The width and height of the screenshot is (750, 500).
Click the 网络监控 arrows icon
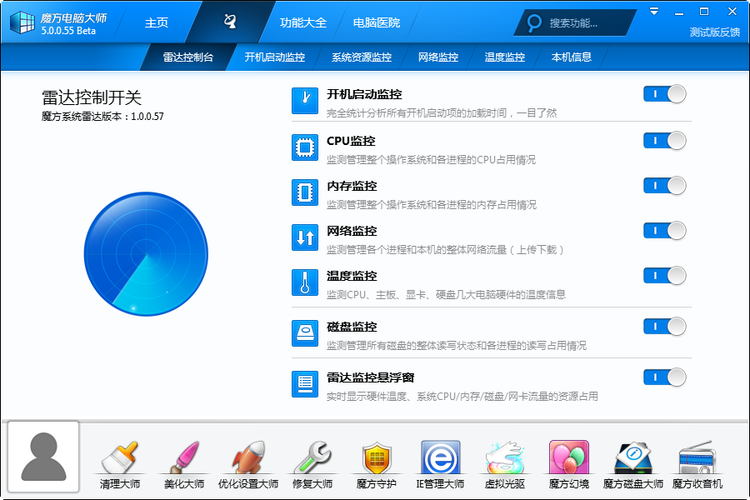[305, 237]
